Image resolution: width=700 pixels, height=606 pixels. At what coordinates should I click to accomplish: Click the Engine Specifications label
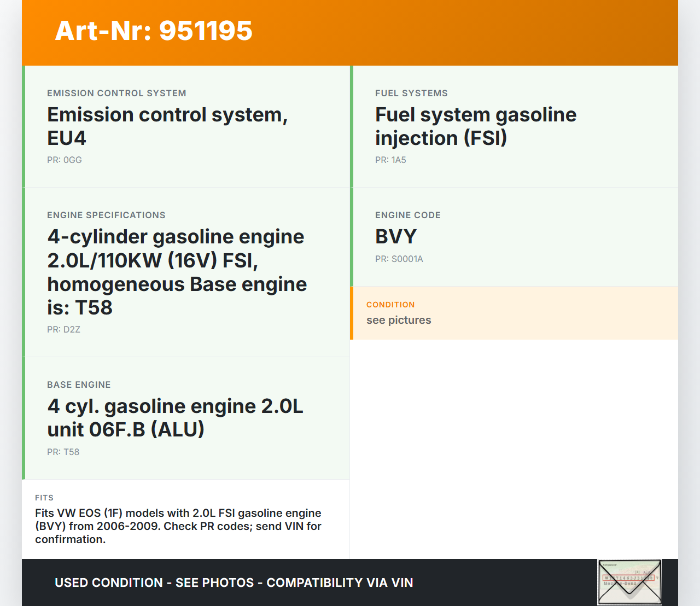(106, 215)
